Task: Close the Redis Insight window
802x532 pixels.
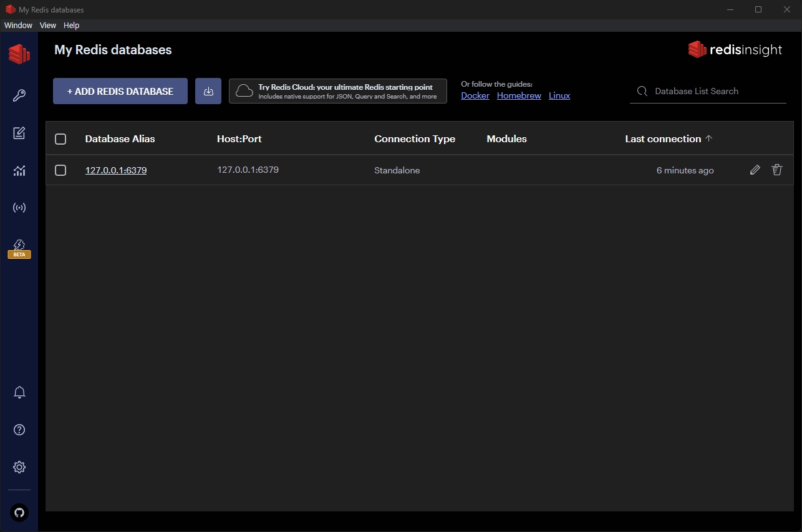Action: 787,9
